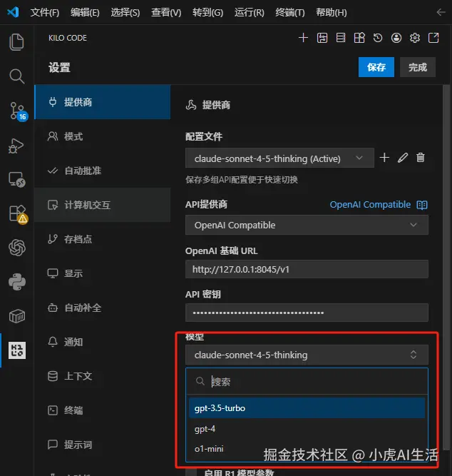Open the Python extension view
The image size is (452, 476).
point(17,282)
